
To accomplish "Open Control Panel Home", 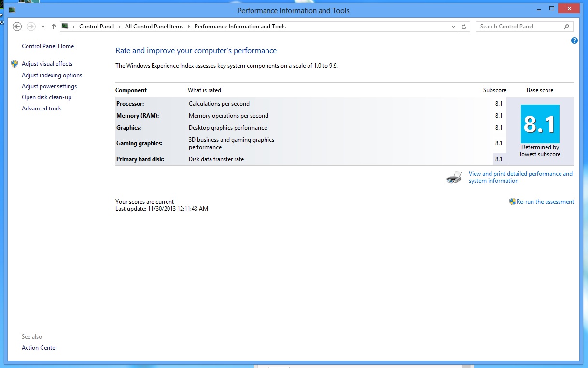I will [48, 46].
